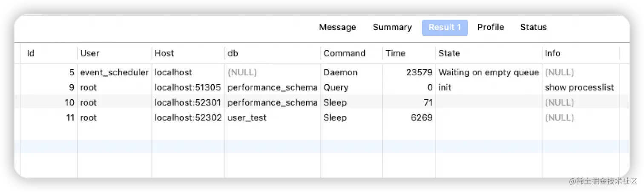Viewport: 644px width, 192px height.
Task: Click the Host column header
Action: [188, 53]
